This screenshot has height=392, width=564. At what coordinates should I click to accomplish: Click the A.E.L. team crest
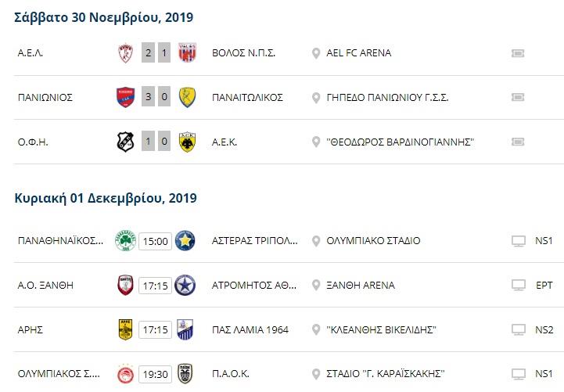(125, 53)
